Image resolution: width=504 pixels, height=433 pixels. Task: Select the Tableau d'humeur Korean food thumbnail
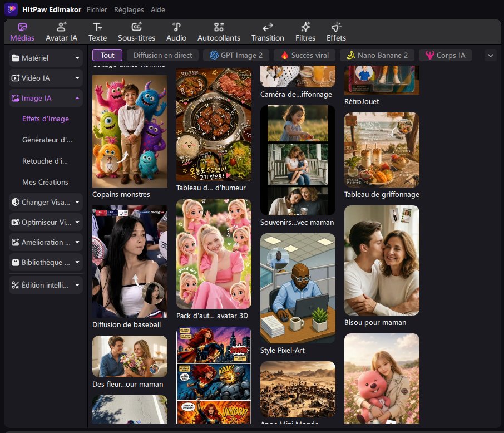click(214, 125)
